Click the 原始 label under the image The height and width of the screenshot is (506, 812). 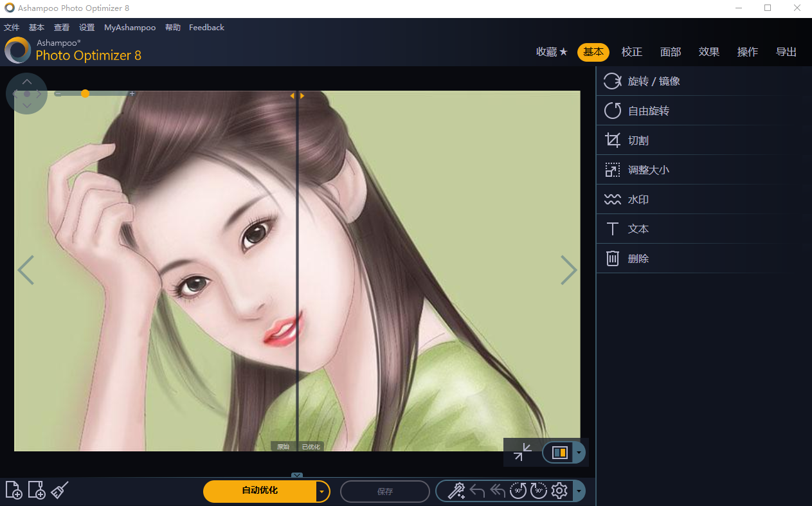tap(284, 447)
